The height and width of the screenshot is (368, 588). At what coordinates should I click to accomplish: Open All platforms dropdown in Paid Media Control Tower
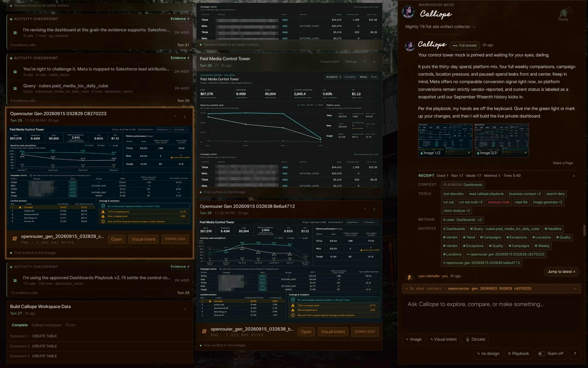pyautogui.click(x=333, y=77)
